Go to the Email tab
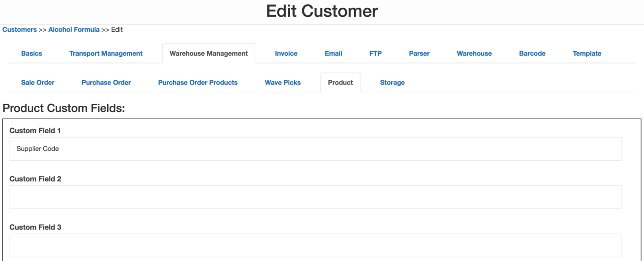The image size is (644, 261). (333, 53)
